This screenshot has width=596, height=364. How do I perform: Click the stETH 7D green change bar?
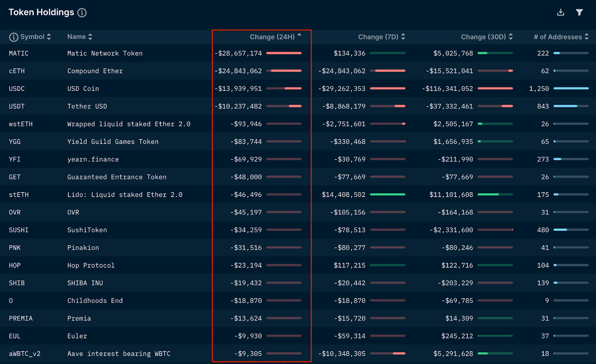click(387, 194)
